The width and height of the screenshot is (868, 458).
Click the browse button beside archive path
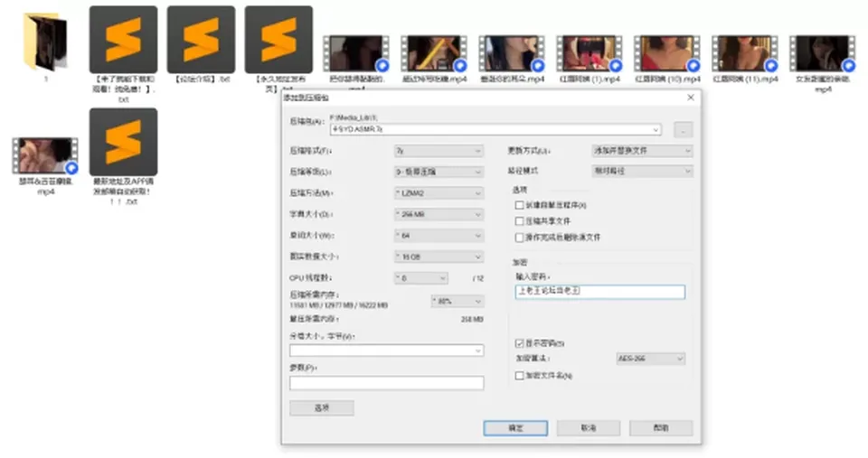[684, 130]
